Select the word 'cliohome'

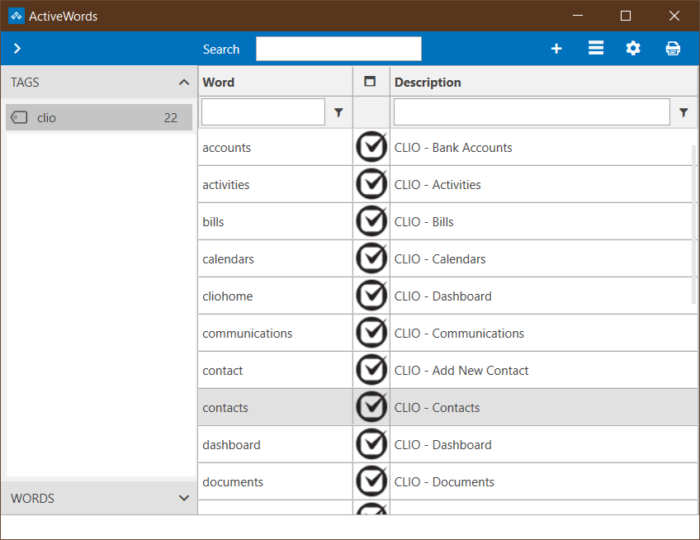pyautogui.click(x=227, y=296)
